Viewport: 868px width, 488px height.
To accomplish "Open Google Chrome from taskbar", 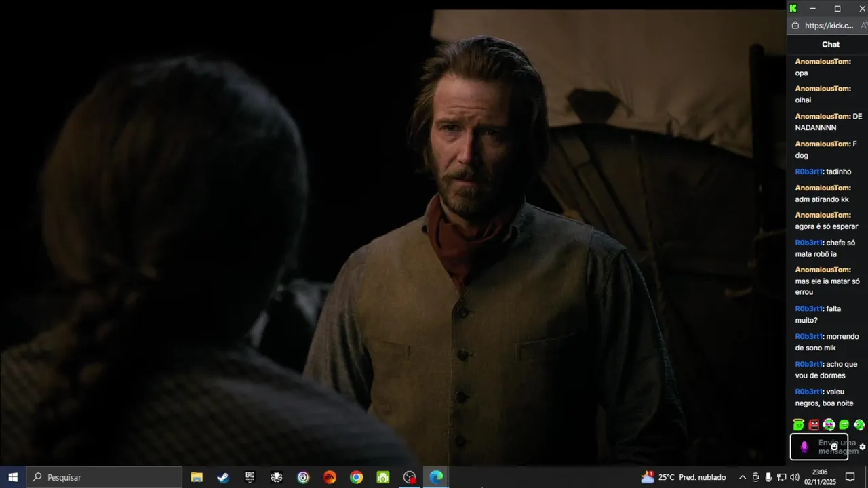I will 356,477.
